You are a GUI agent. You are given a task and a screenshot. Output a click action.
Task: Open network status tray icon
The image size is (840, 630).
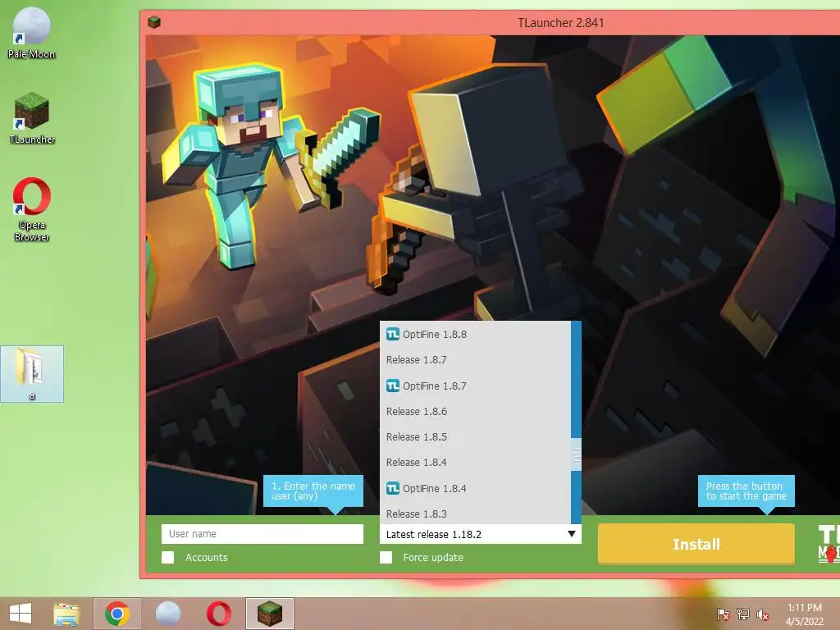tap(743, 614)
